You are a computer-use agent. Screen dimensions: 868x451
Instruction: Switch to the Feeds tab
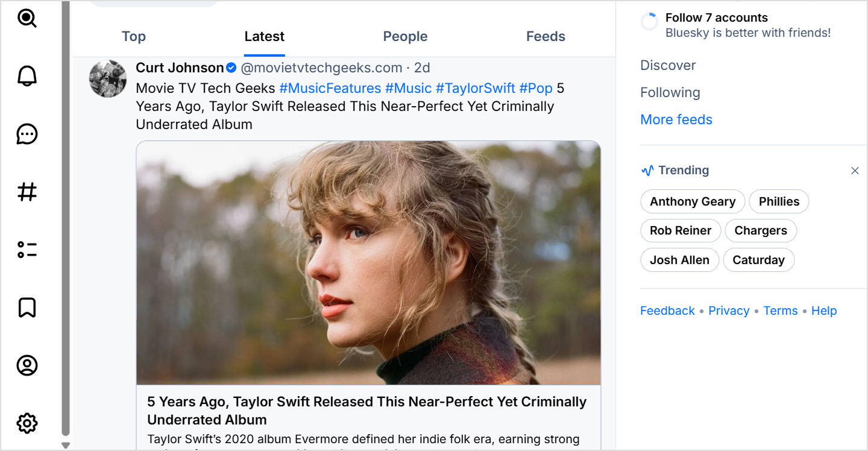click(546, 37)
